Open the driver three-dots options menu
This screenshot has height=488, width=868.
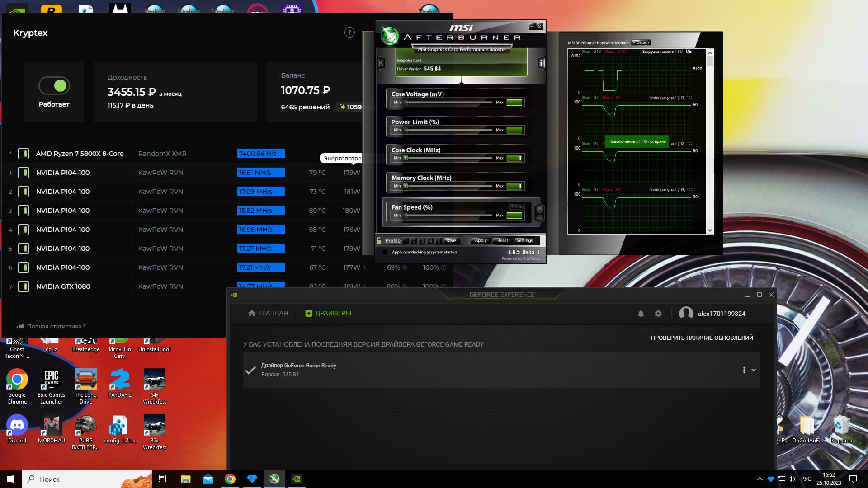pos(744,370)
